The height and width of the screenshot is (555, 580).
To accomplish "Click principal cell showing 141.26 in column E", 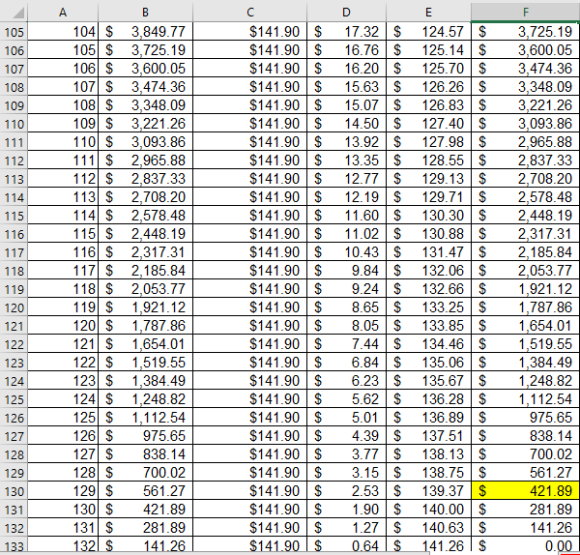I will 429,546.
